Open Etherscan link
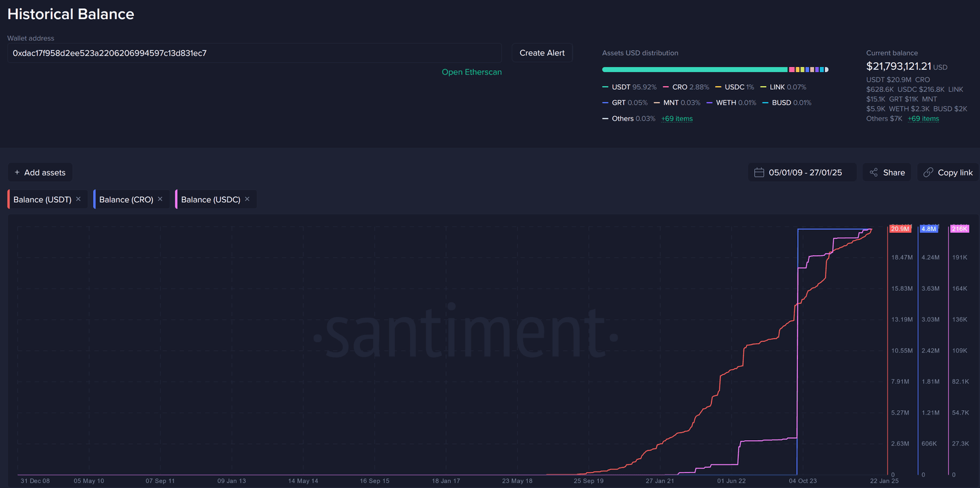Screen dimensions: 980x488 pyautogui.click(x=471, y=72)
